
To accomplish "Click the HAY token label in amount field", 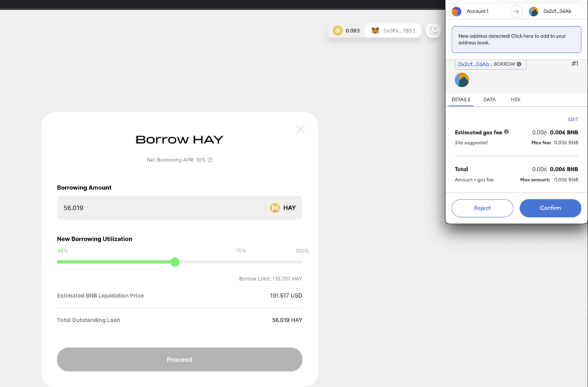I will tap(289, 208).
